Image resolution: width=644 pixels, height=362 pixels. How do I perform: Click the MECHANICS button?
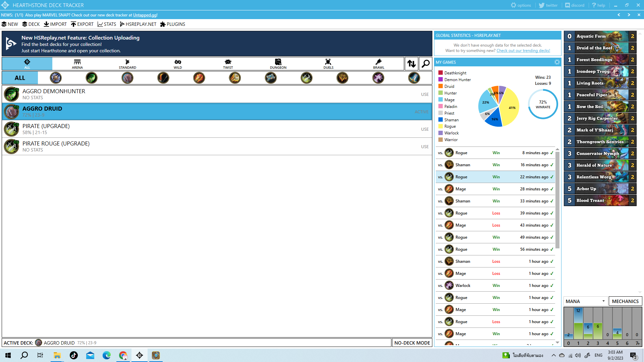click(625, 301)
